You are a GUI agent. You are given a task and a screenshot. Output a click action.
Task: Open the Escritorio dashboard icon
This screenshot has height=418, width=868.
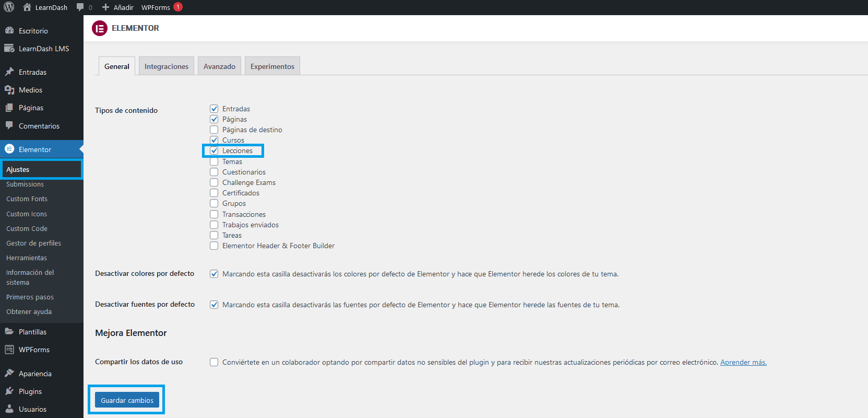coord(9,31)
